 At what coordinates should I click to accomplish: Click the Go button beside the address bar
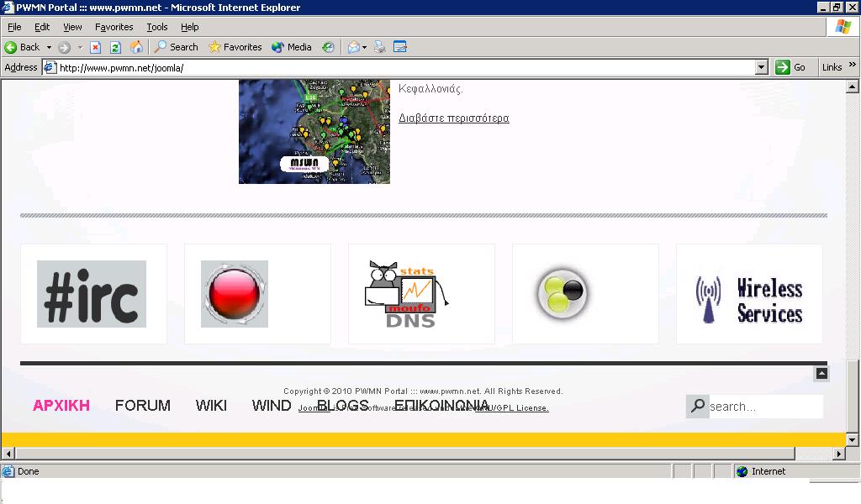(x=791, y=67)
